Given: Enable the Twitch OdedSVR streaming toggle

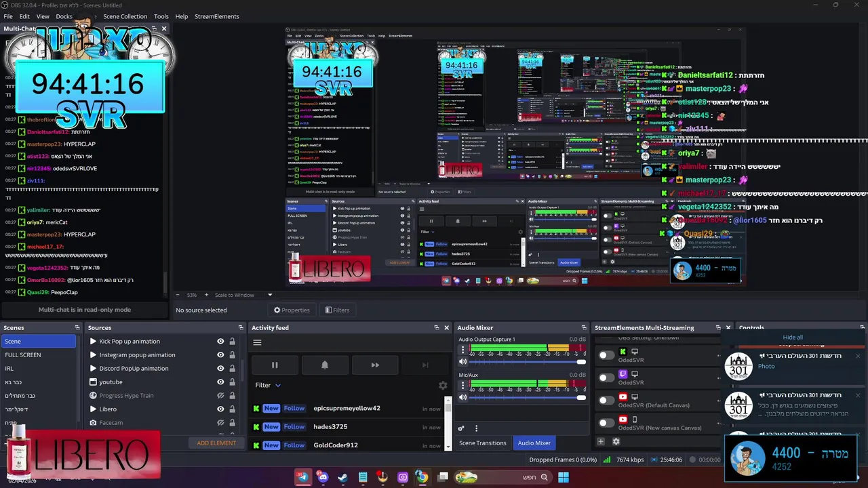Looking at the screenshot, I should [x=606, y=378].
